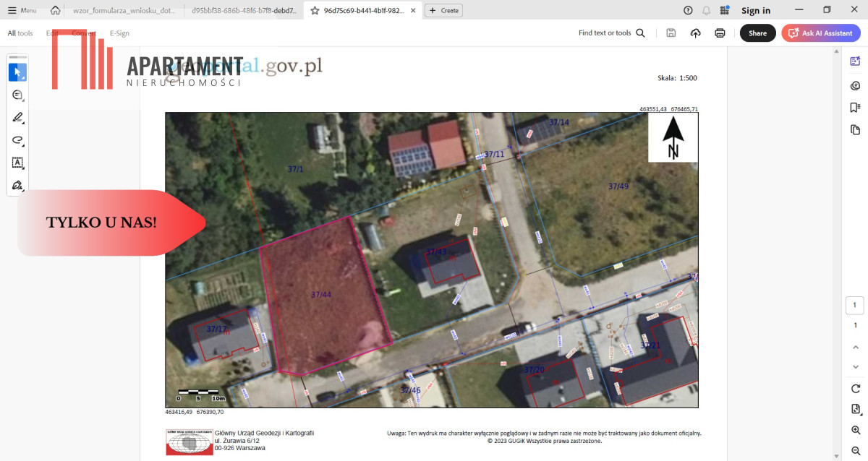Image resolution: width=868 pixels, height=461 pixels.
Task: Pick the highlighter pen tool
Action: [17, 118]
